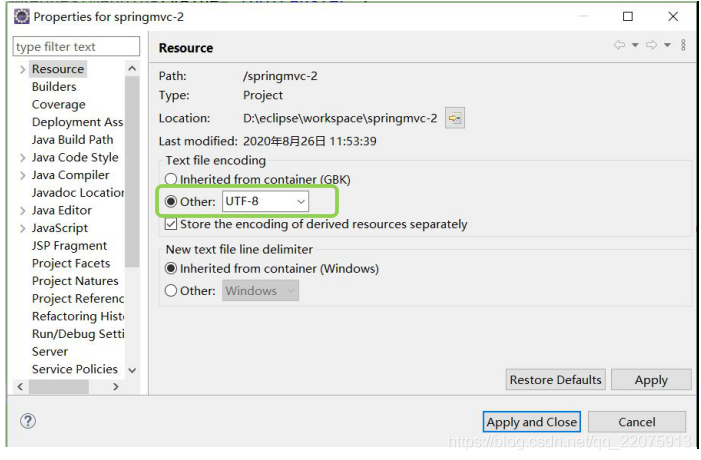Screen dimensions: 701x460
Task: Select Other line delimiter radio button
Action: click(170, 291)
